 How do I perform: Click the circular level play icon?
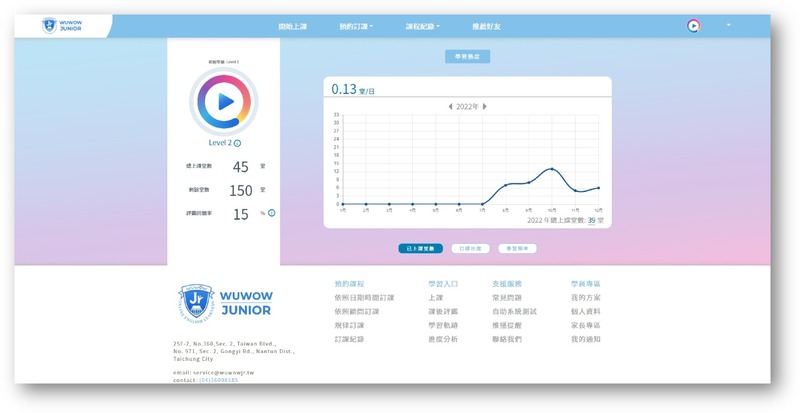click(224, 101)
